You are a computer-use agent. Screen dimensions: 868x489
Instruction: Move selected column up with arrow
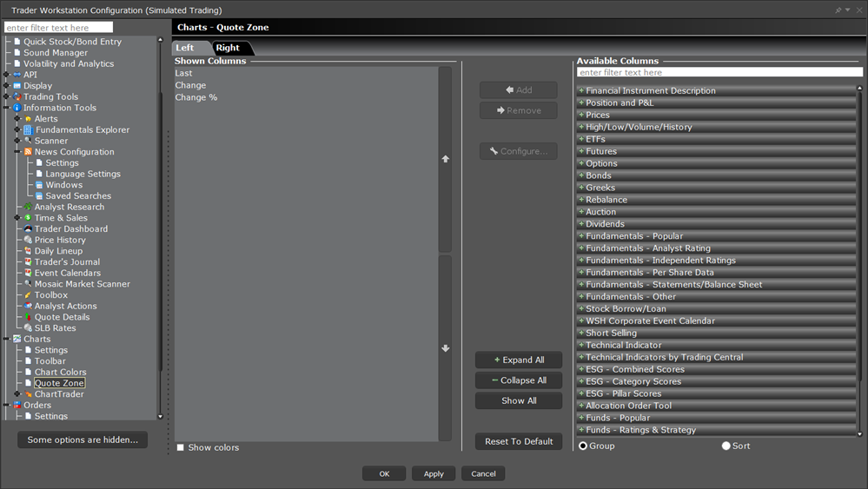(x=446, y=159)
